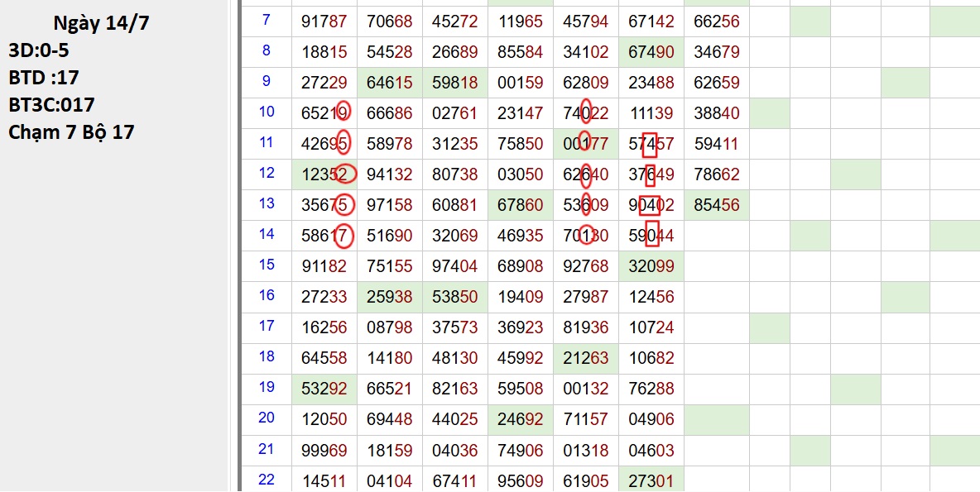Click the red circle on cell 65219
Image resolution: width=980 pixels, height=492 pixels.
pos(343,112)
